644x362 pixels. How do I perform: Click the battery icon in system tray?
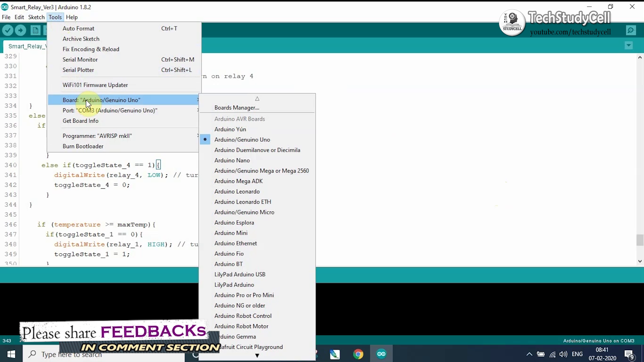541,354
